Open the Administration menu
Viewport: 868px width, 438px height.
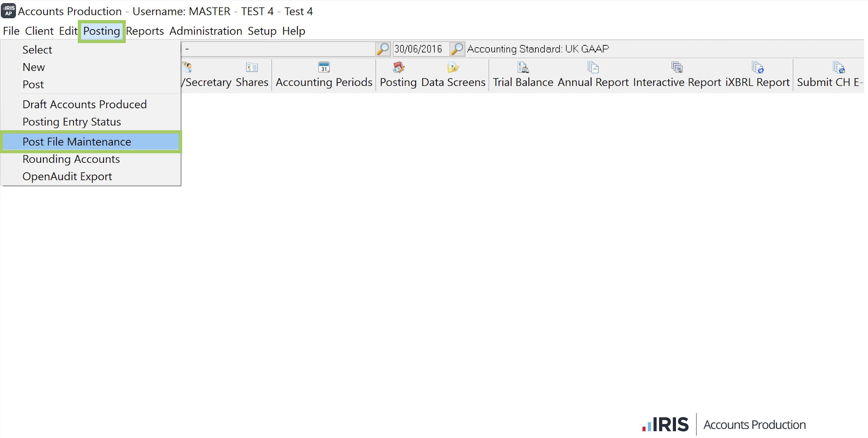pos(205,31)
